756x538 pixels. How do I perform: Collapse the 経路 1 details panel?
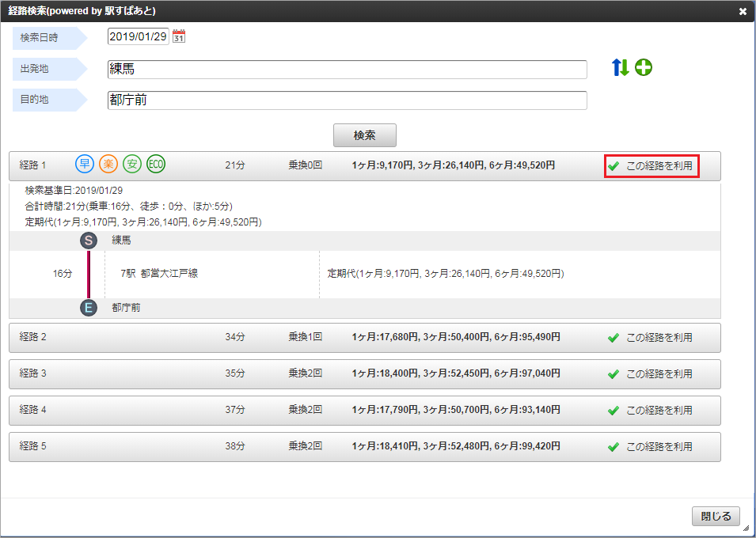365,166
